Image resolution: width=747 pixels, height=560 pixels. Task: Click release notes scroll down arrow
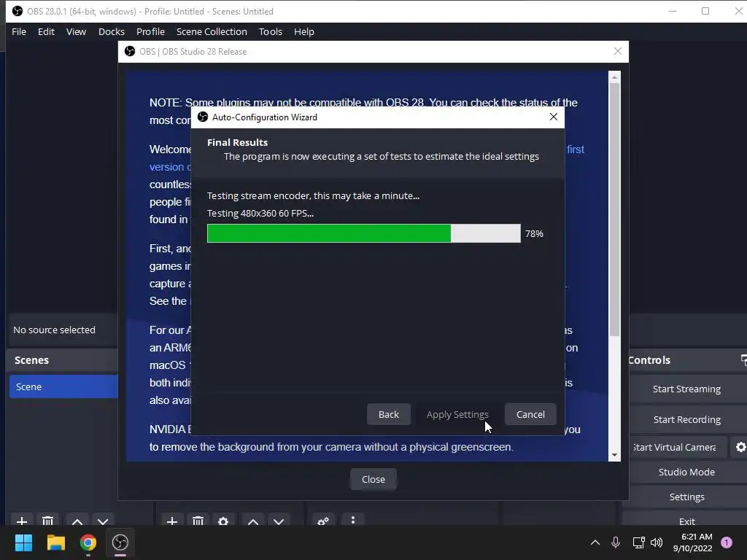coord(614,455)
